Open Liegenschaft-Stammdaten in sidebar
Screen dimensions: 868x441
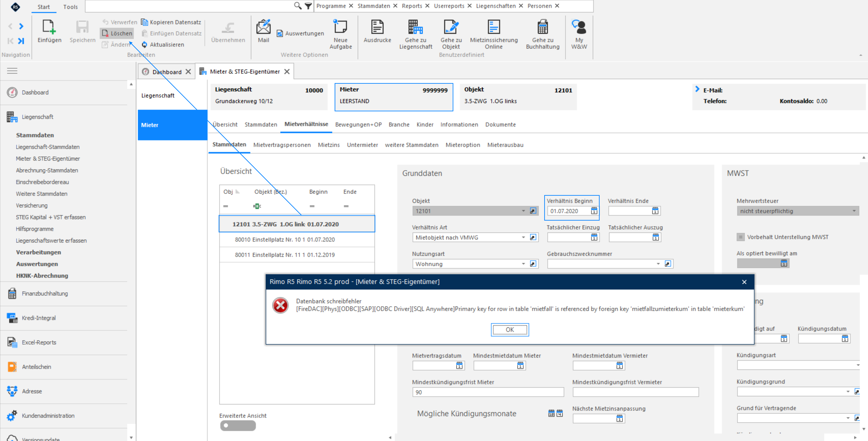pyautogui.click(x=48, y=147)
